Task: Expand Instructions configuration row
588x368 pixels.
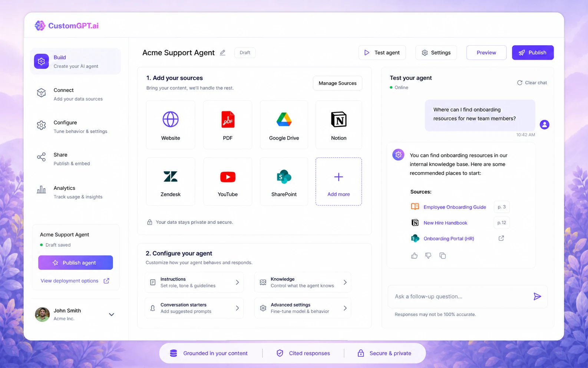Action: pos(194,282)
